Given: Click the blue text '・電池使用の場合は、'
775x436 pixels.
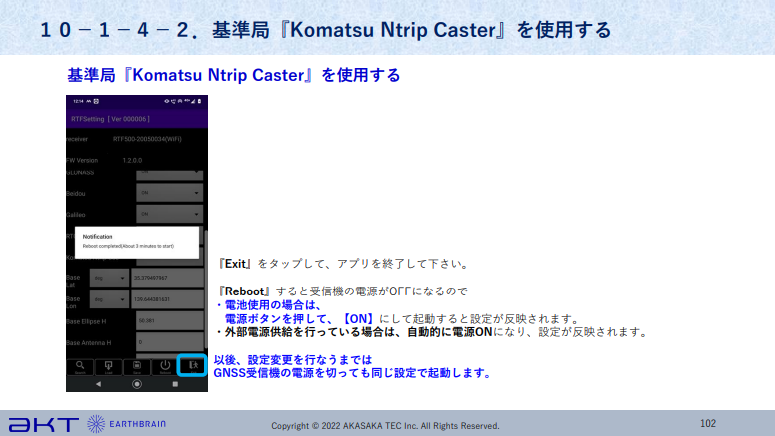Looking at the screenshot, I should pos(270,305).
